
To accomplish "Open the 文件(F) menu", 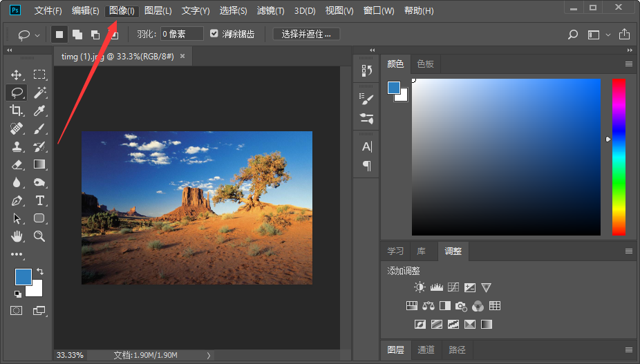I will click(48, 11).
